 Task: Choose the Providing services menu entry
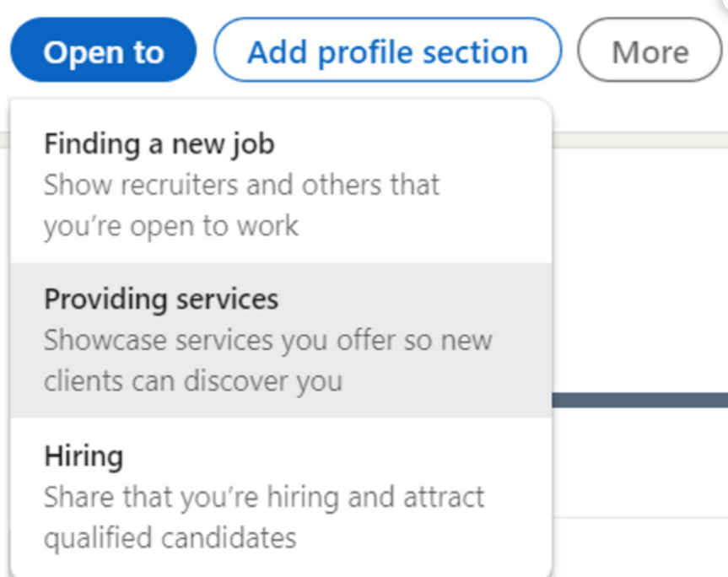click(281, 340)
